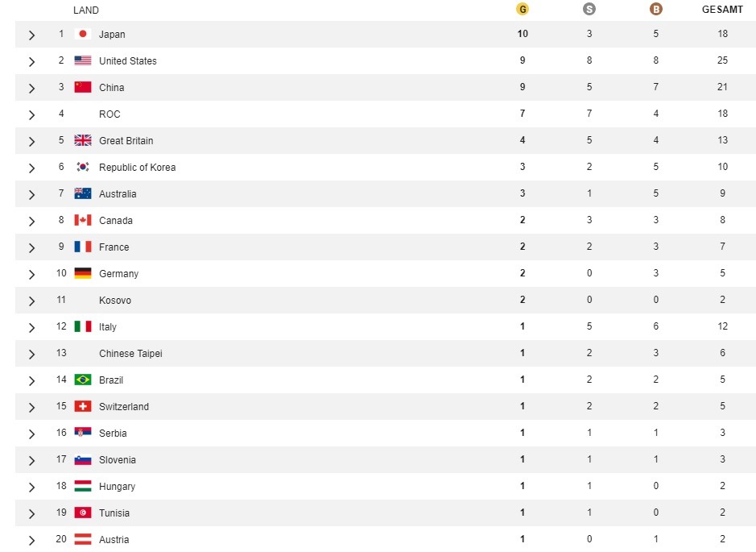
Task: Expand the Austria row chevron
Action: click(32, 541)
